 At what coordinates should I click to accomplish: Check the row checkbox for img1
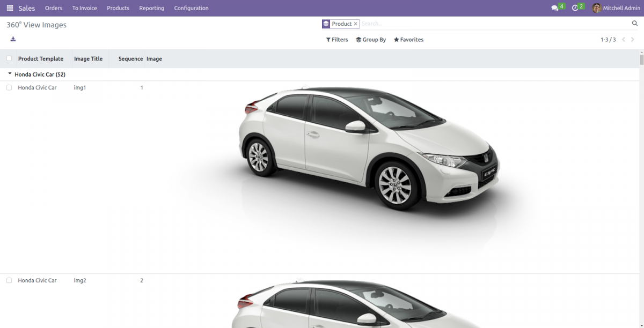tap(9, 87)
